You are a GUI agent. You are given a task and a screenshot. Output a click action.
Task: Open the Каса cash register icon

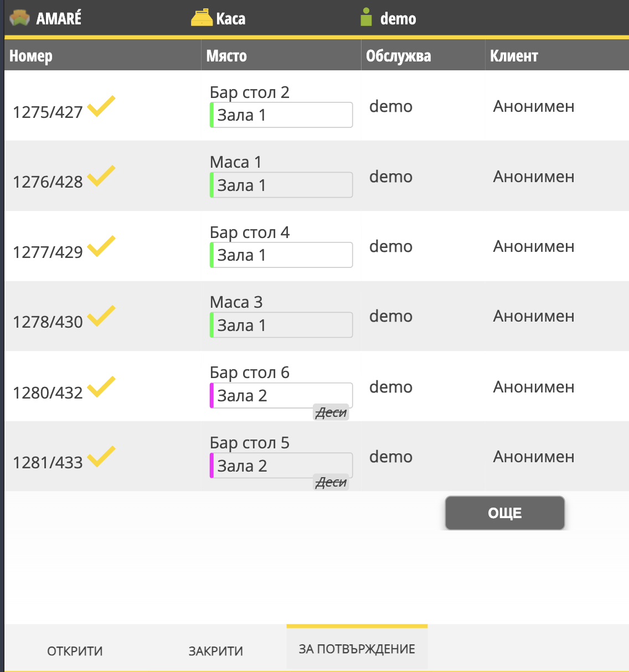click(x=202, y=18)
